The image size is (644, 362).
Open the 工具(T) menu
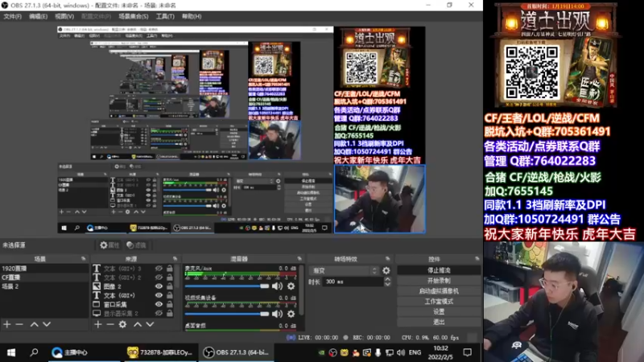tap(165, 16)
